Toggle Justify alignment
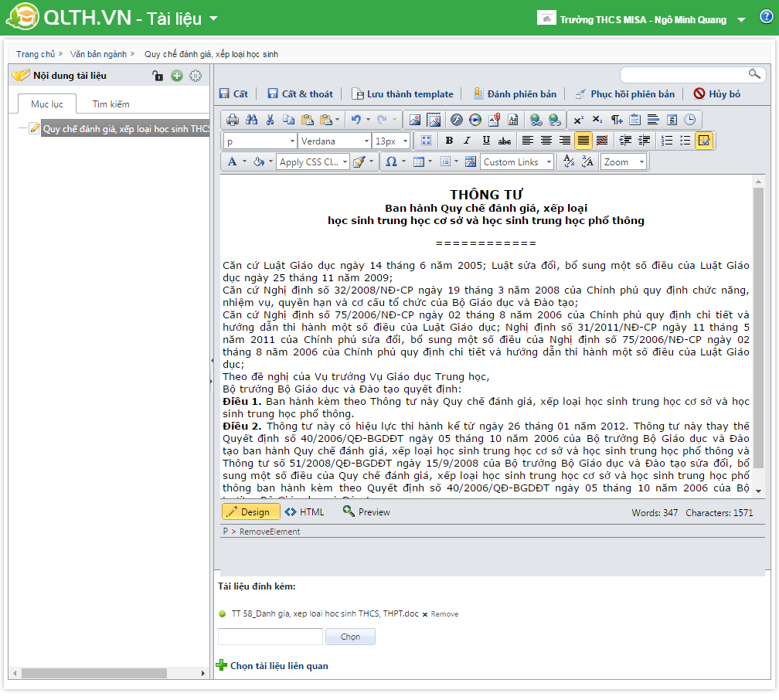The image size is (779, 700). [x=583, y=141]
